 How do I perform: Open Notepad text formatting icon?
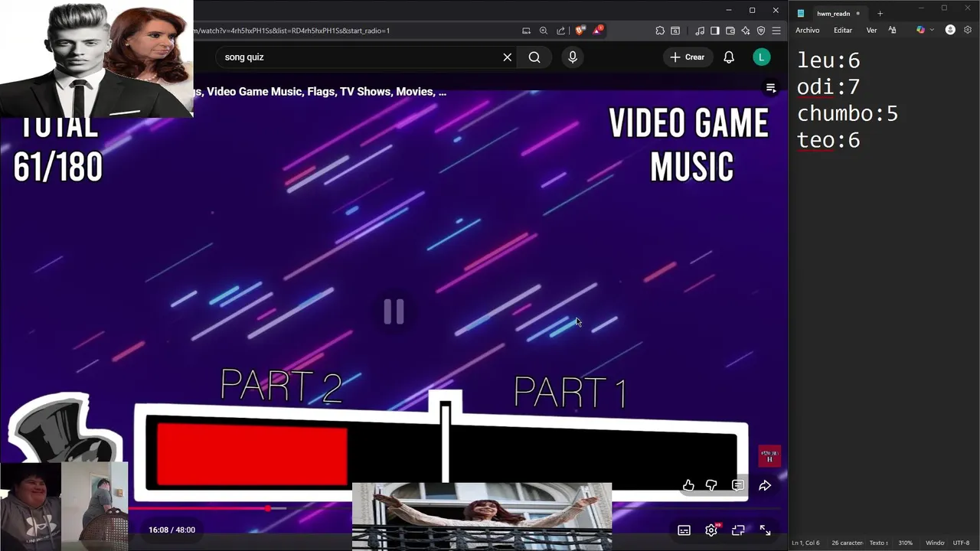coord(892,30)
